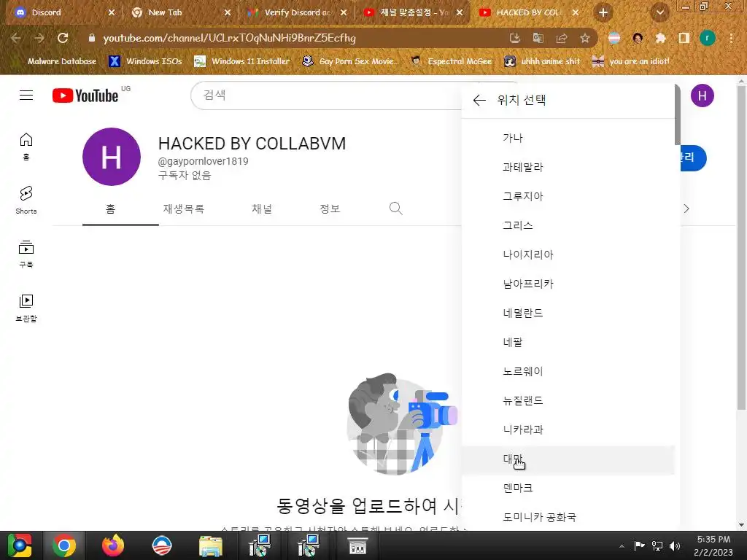Image resolution: width=747 pixels, height=560 pixels.
Task: Close the HACKED BY COLL tab
Action: point(576,13)
